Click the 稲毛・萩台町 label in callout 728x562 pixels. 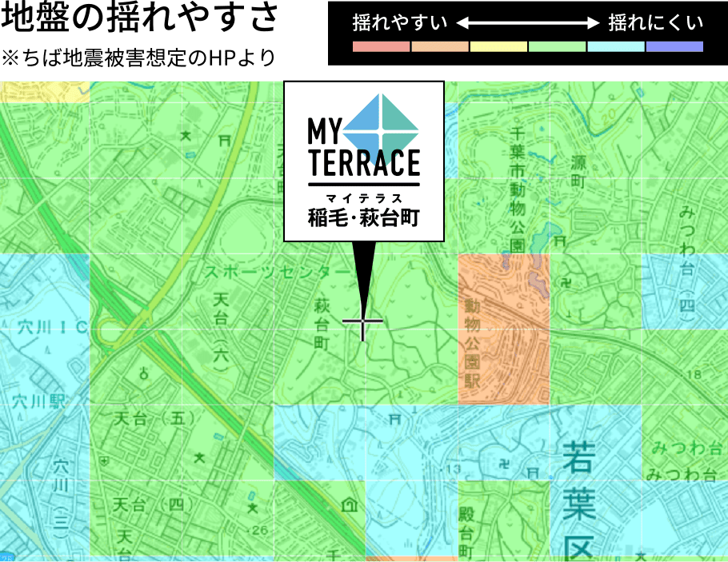click(x=364, y=217)
